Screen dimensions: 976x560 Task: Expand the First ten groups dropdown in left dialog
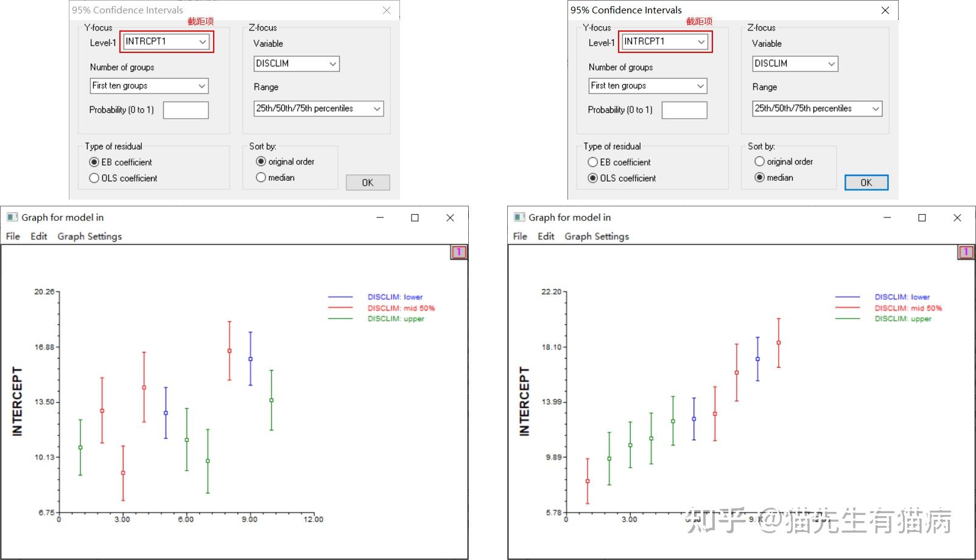tap(202, 86)
